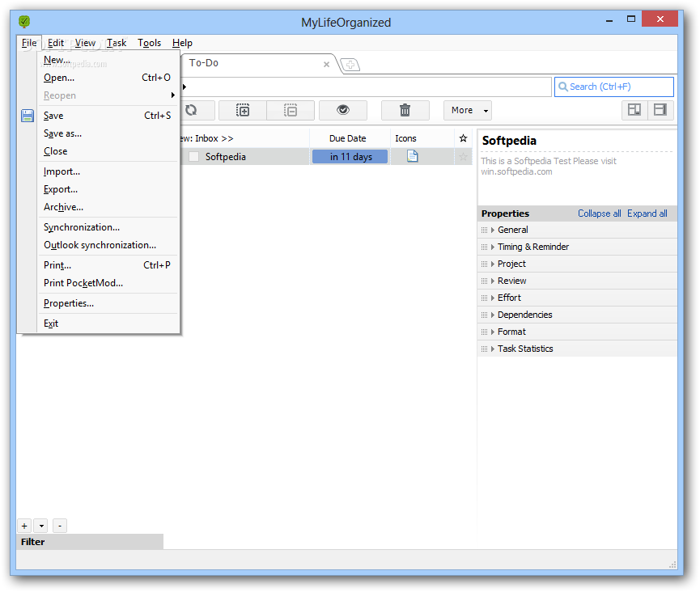
Task: Choose Save as... in File menu
Action: 108,133
